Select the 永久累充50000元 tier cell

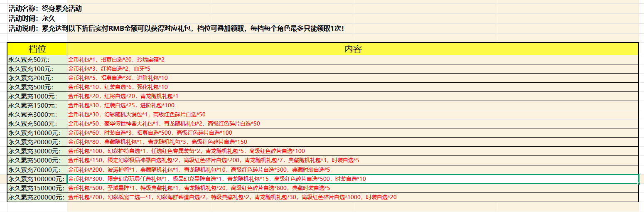37,160
